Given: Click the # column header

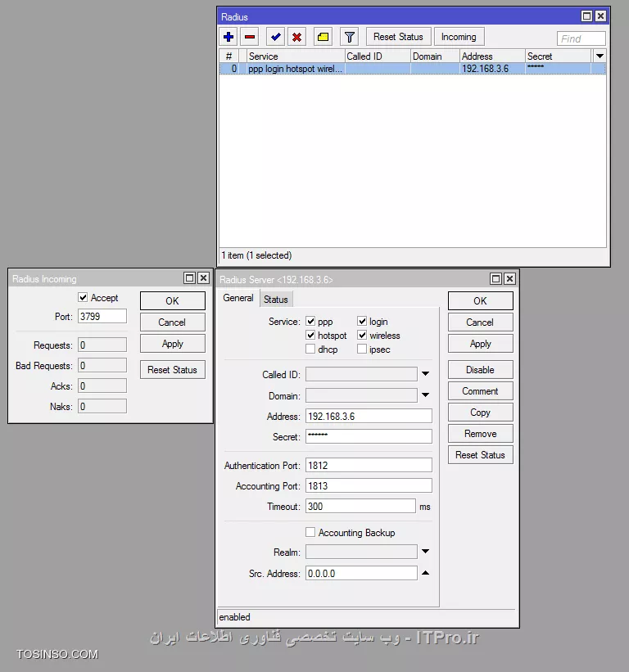Looking at the screenshot, I should point(229,56).
